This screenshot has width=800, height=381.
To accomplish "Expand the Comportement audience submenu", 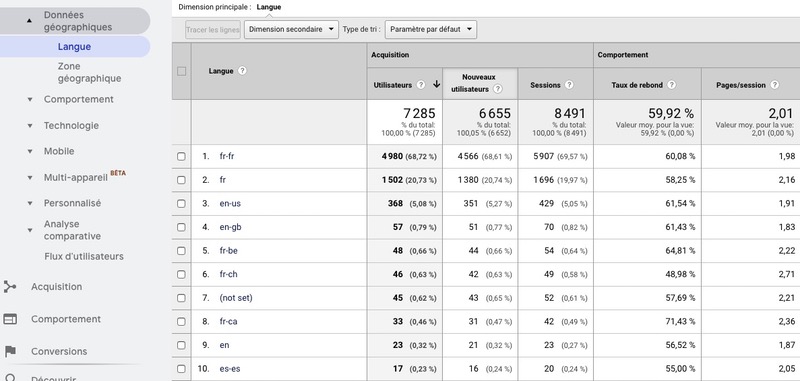I will click(30, 99).
